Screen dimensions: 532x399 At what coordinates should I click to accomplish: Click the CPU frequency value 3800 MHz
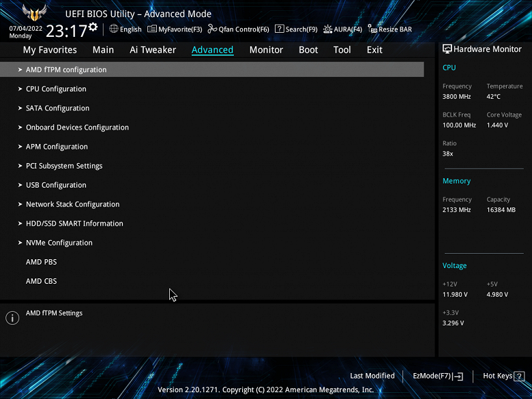457,97
